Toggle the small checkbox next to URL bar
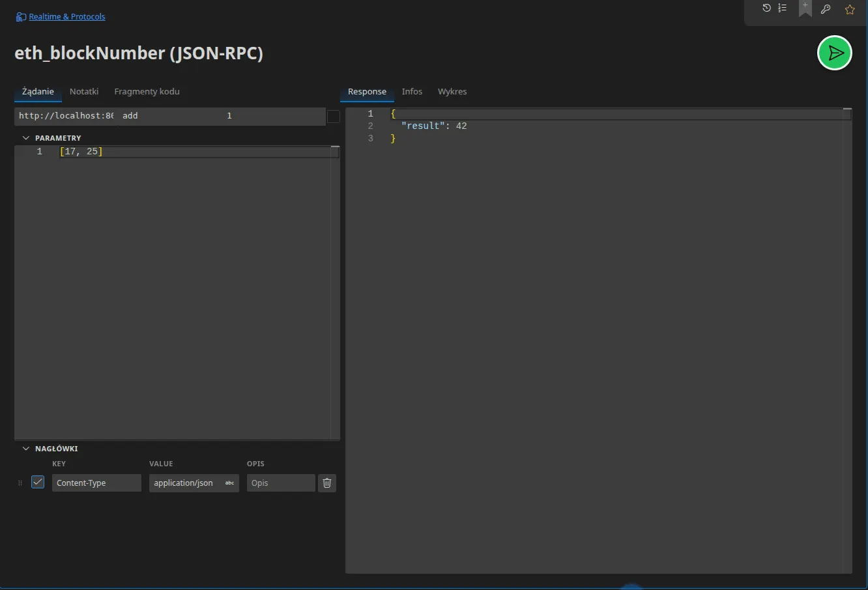The width and height of the screenshot is (868, 590). (x=333, y=117)
